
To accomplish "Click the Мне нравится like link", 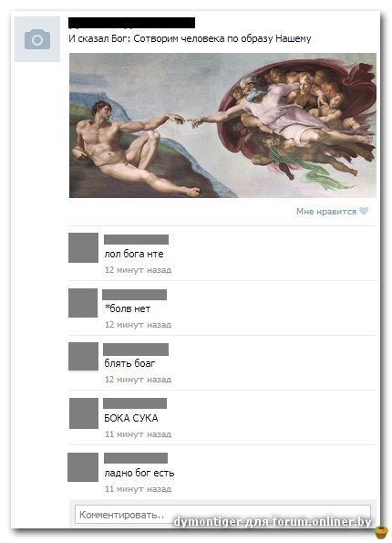I will coord(326,211).
